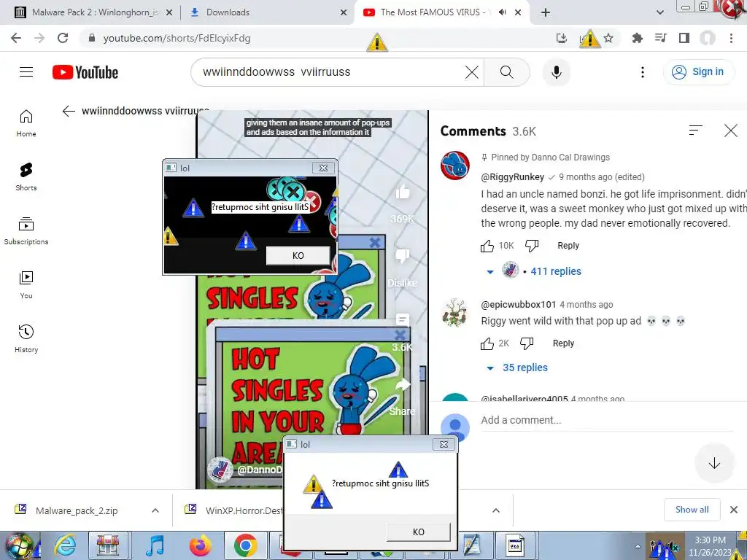
Task: Click the magnifier search button
Action: 506,72
